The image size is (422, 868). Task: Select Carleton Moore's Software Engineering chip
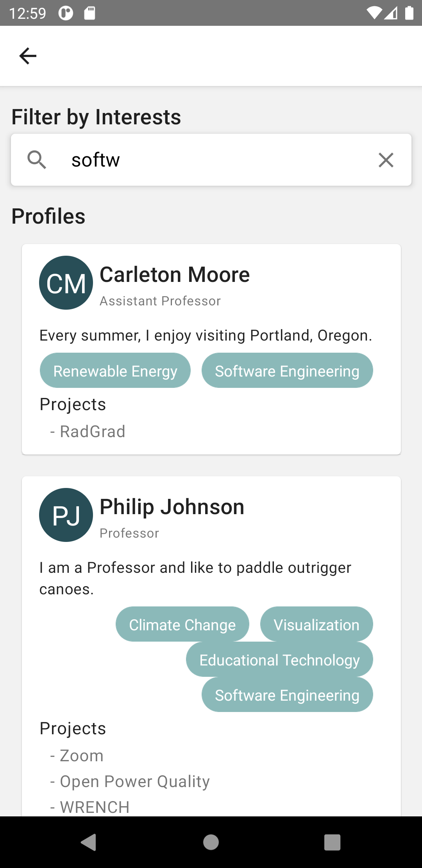[x=287, y=371]
